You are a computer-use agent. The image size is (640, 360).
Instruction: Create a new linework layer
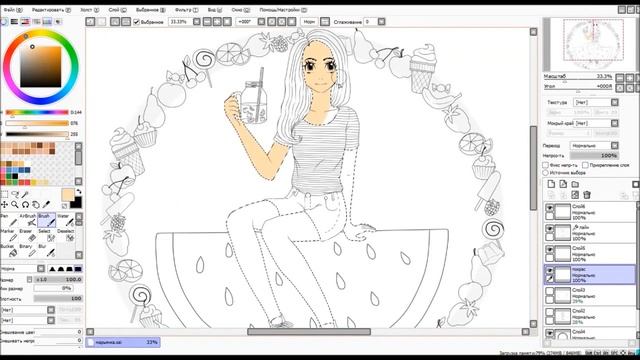(563, 184)
